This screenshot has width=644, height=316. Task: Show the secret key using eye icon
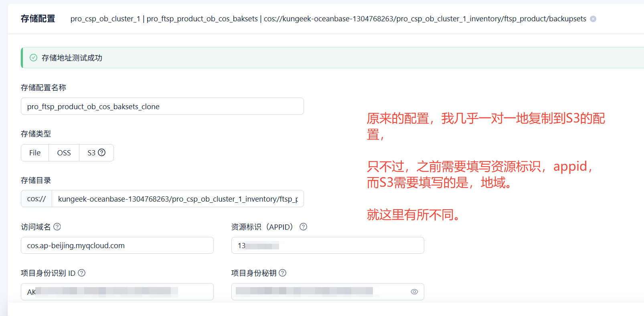[414, 292]
